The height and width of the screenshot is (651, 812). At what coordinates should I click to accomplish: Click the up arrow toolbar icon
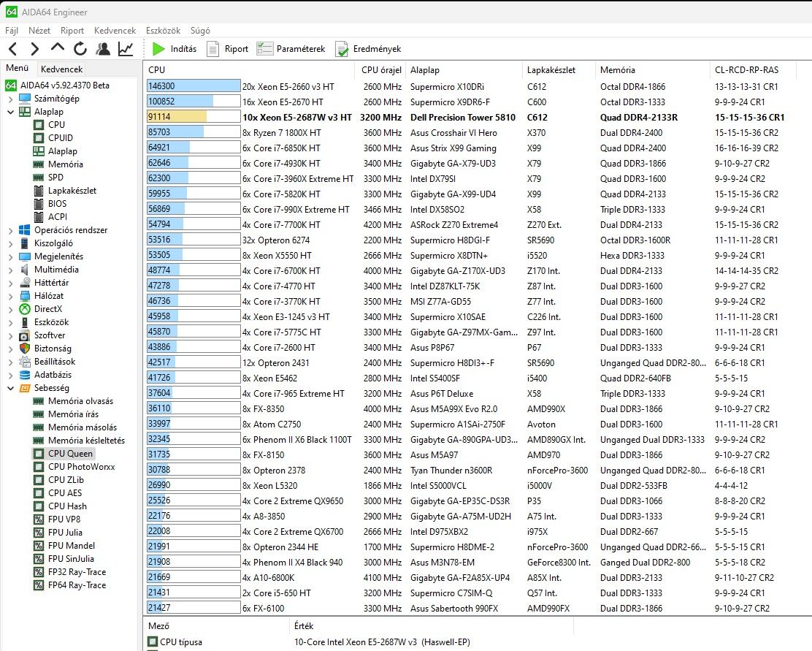(x=58, y=48)
